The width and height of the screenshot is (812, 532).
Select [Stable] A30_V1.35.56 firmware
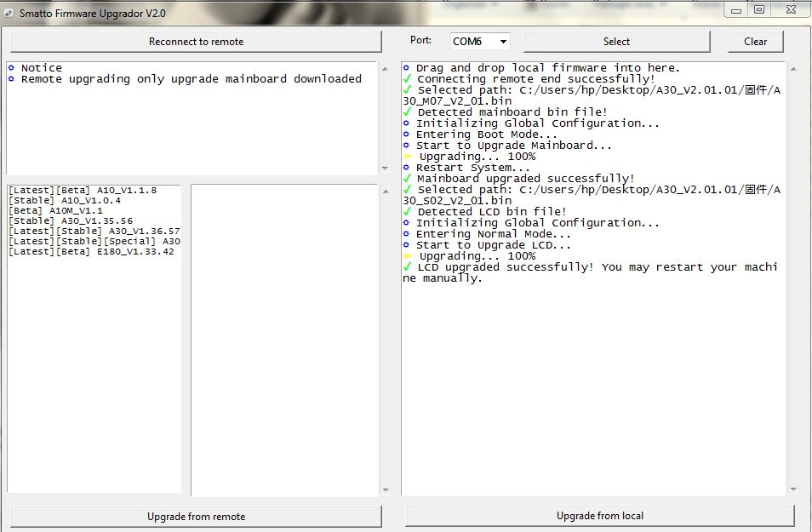[x=71, y=220]
